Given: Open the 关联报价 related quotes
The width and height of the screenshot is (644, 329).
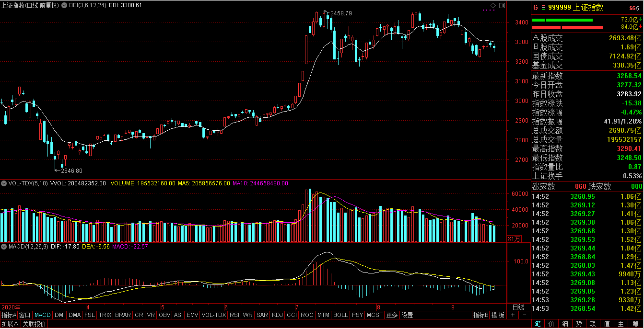Looking at the screenshot, I should click(35, 324).
